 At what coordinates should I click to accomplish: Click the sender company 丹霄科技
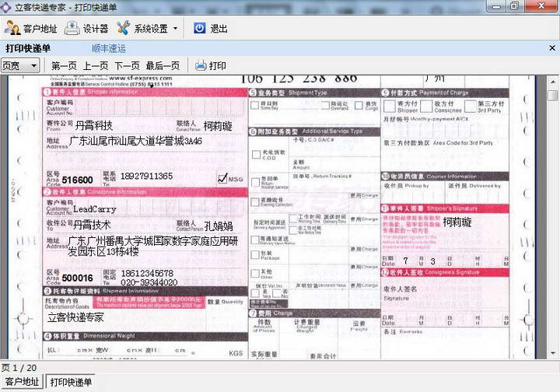[x=94, y=125]
